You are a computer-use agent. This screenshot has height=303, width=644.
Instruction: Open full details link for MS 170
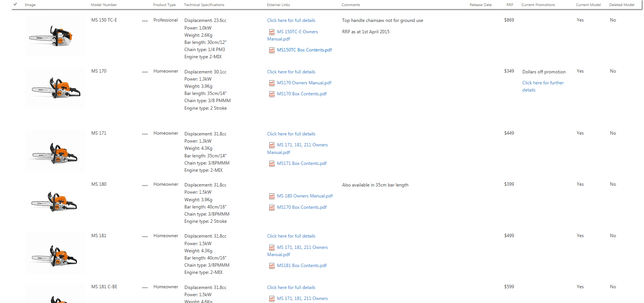pos(291,72)
